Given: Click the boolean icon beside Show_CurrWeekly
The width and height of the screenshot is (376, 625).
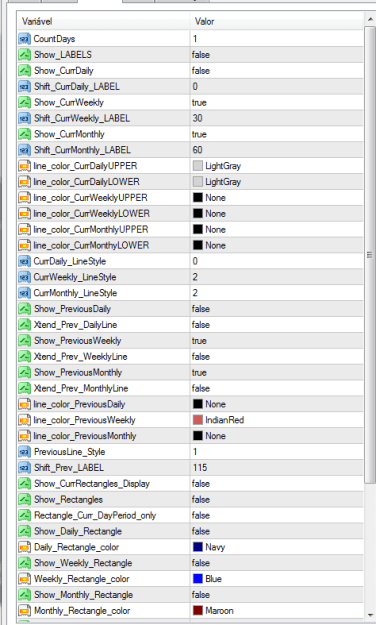Looking at the screenshot, I should coord(24,102).
